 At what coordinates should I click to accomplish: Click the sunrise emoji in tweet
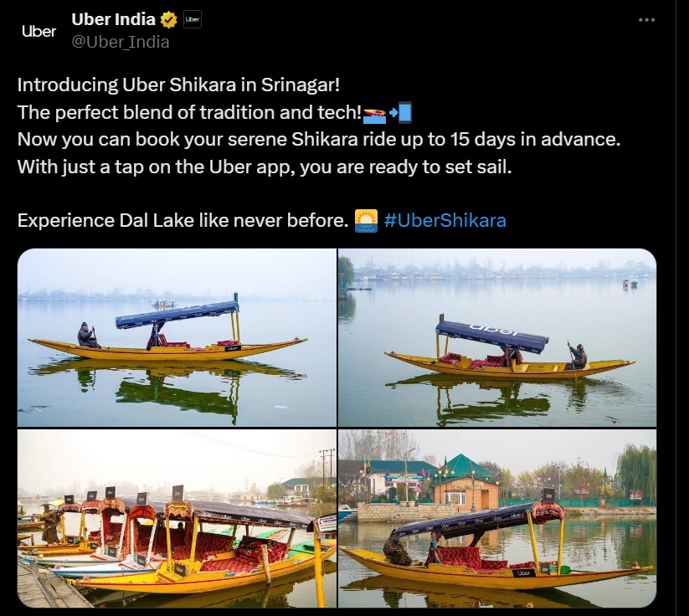tap(366, 221)
